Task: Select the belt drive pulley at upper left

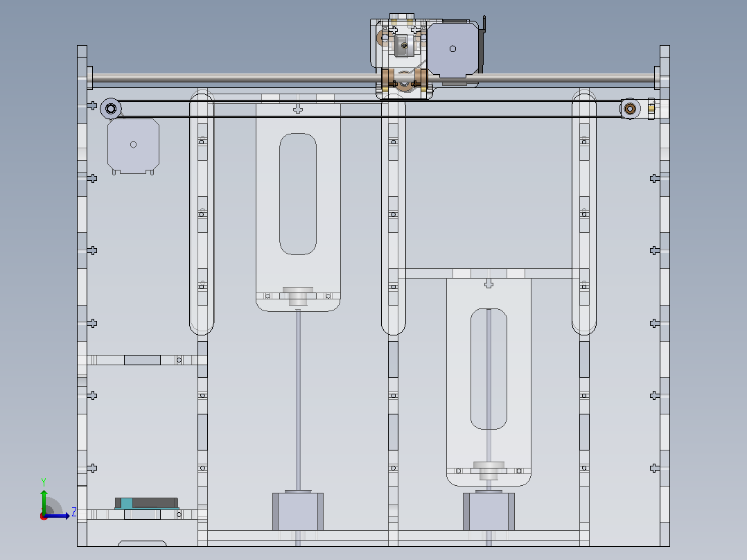Action: pyautogui.click(x=111, y=109)
